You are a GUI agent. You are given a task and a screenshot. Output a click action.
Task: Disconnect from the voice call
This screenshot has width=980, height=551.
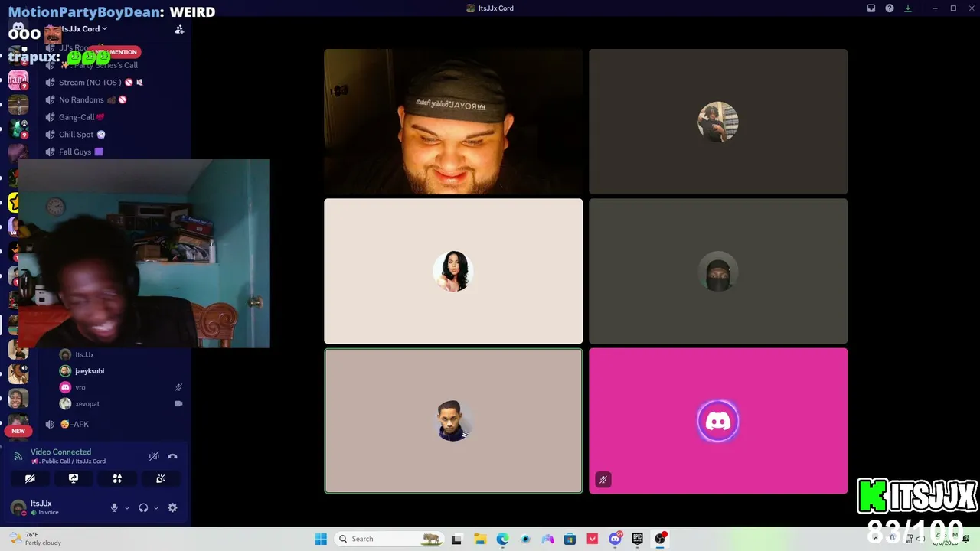(172, 456)
